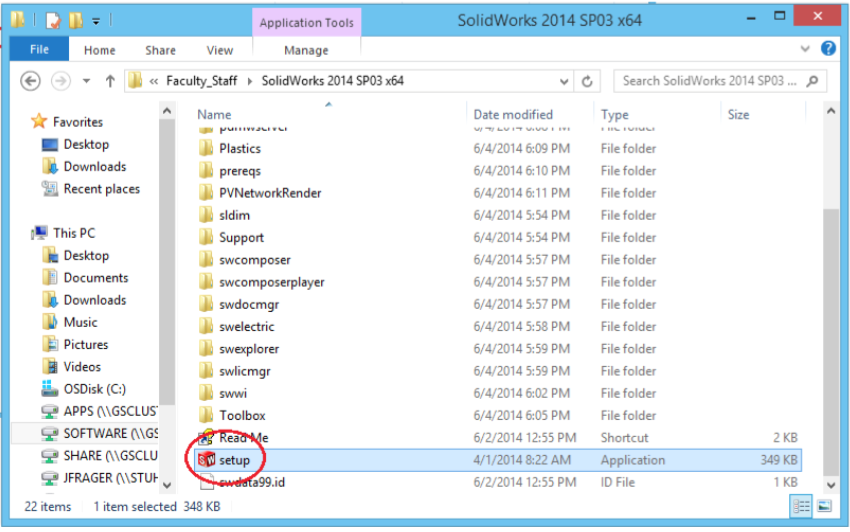Click the file list scroll-down arrow

pyautogui.click(x=831, y=485)
